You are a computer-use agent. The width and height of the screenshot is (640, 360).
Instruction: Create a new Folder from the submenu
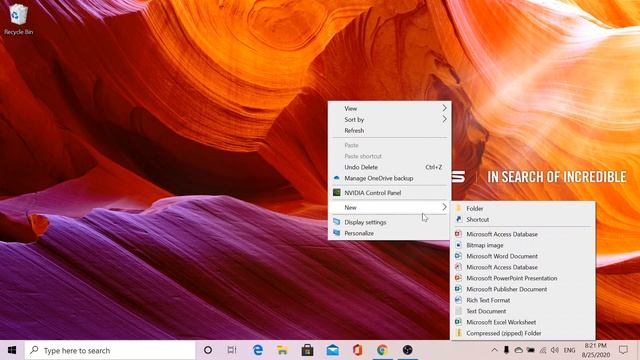[523, 208]
